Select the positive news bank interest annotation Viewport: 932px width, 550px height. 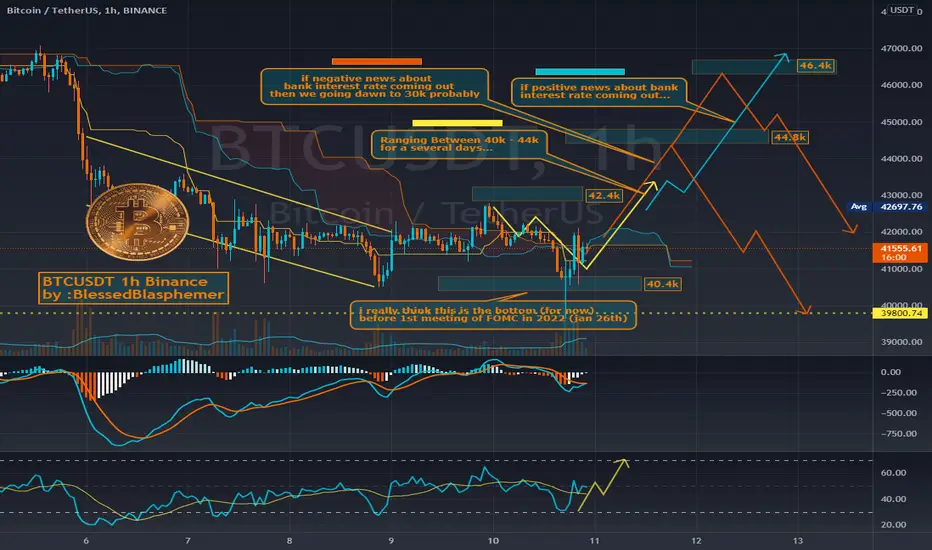599,91
